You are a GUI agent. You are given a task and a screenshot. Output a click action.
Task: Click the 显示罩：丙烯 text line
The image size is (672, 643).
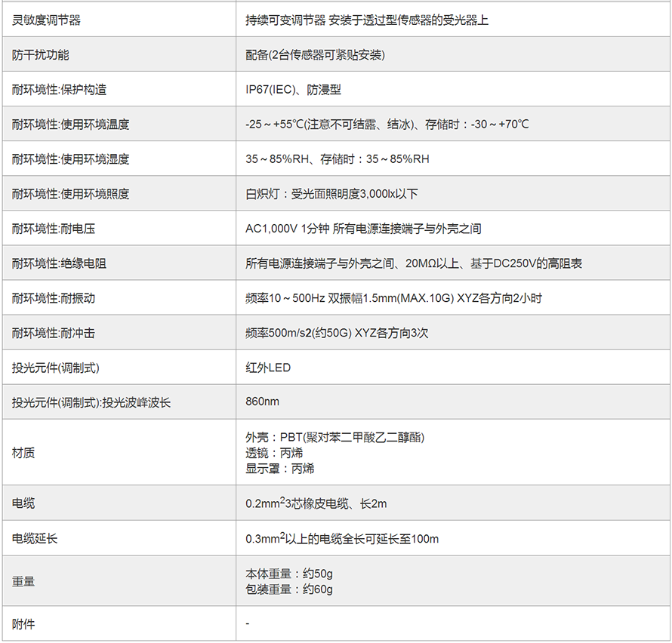(x=279, y=469)
